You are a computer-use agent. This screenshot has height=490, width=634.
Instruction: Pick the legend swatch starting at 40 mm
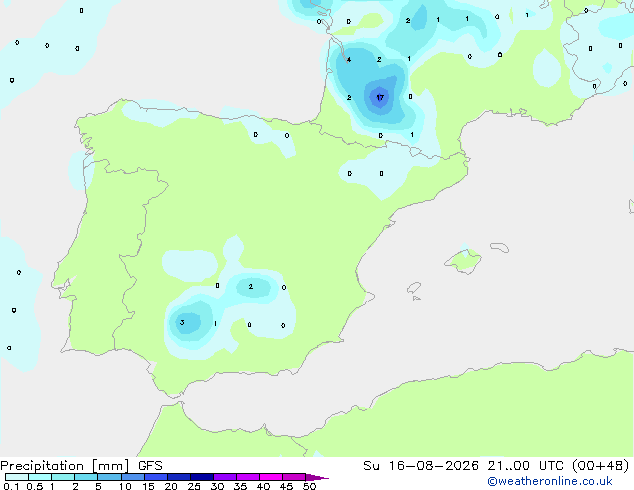tap(271, 477)
